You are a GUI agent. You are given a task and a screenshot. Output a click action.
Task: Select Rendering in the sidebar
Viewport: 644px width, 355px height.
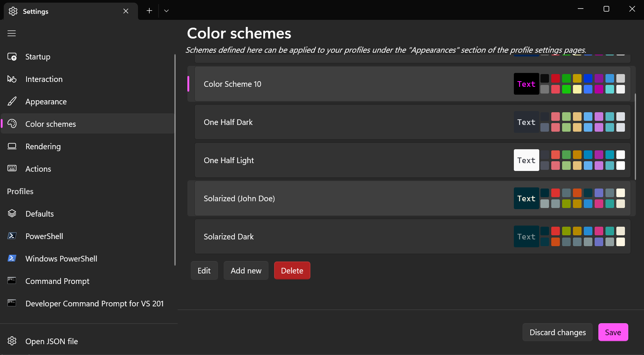(x=88, y=147)
